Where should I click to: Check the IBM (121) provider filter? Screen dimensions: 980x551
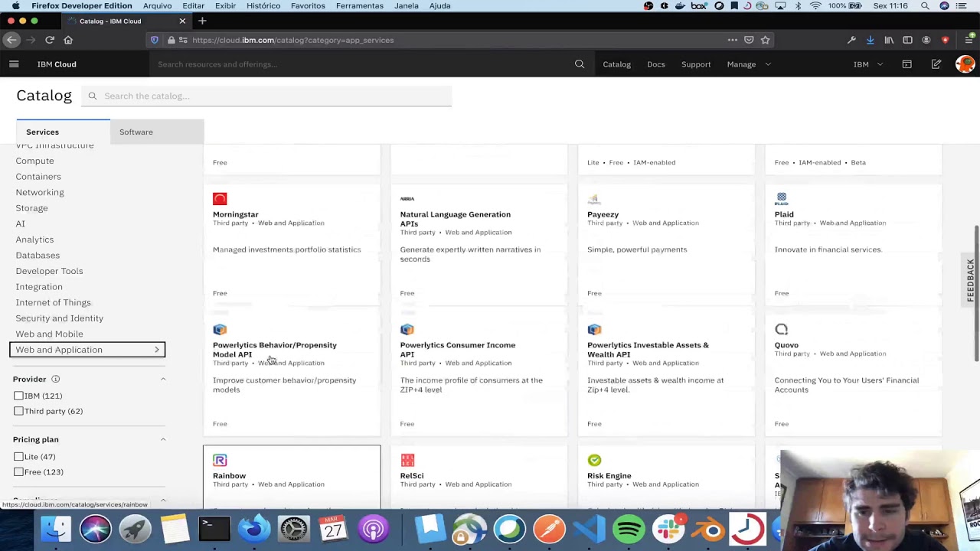point(18,396)
